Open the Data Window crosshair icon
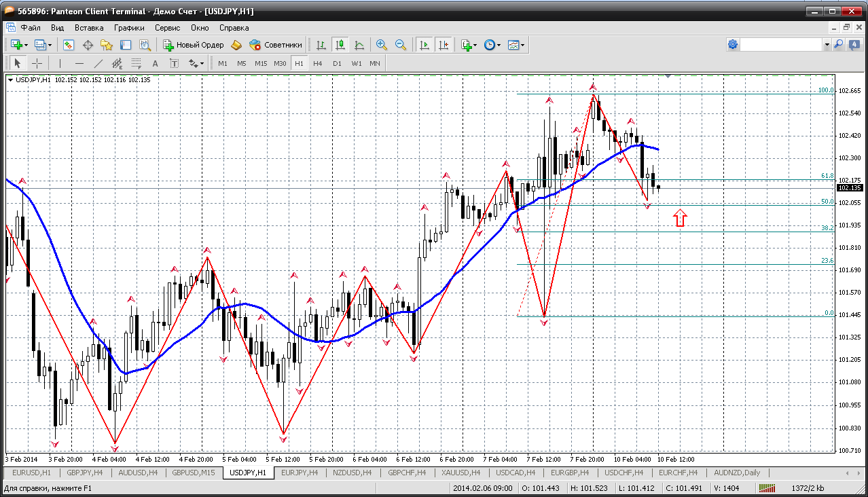 click(88, 45)
